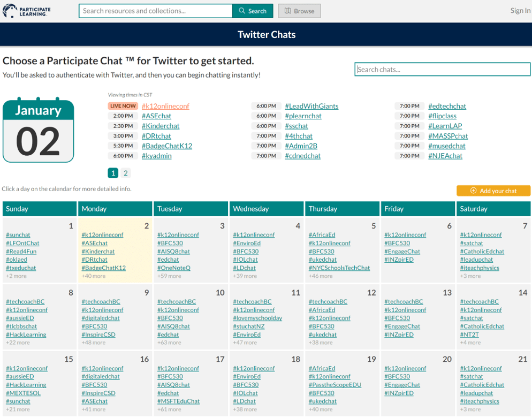The height and width of the screenshot is (417, 532).
Task: Show +40 more chats on Monday the 2nd
Action: pyautogui.click(x=93, y=276)
